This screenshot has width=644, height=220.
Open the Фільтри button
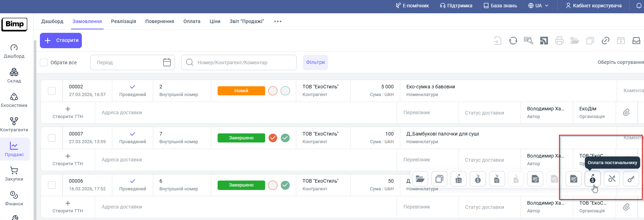pos(315,63)
